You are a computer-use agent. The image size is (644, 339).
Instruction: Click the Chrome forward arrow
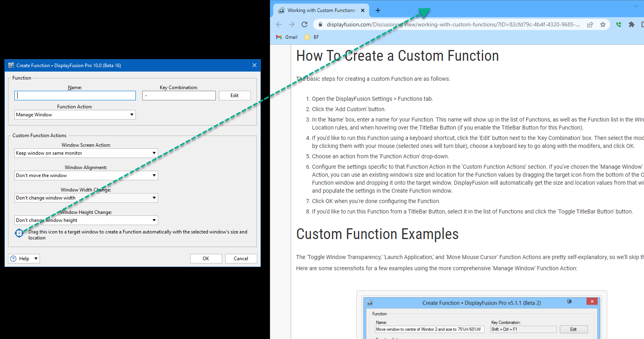(292, 24)
